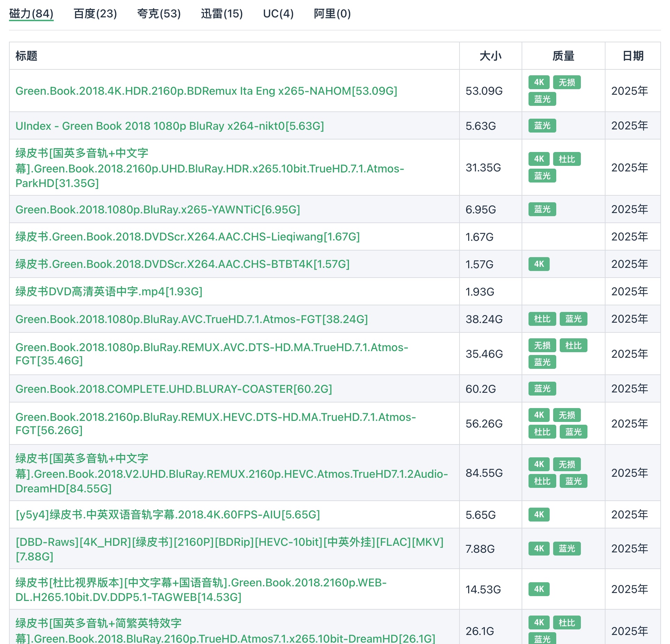Switch to the 百度(23) tab

(x=95, y=14)
